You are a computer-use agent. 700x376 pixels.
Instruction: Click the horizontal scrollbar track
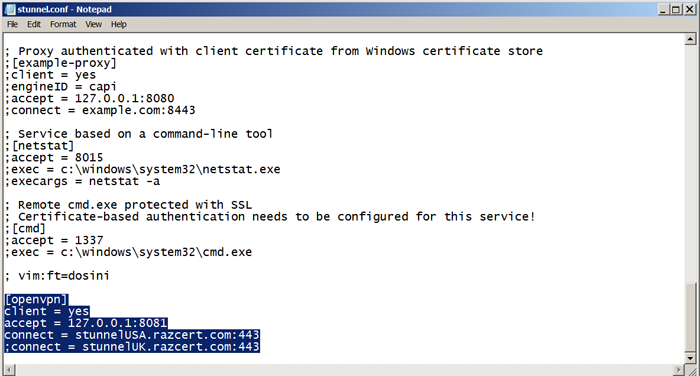tap(344, 370)
